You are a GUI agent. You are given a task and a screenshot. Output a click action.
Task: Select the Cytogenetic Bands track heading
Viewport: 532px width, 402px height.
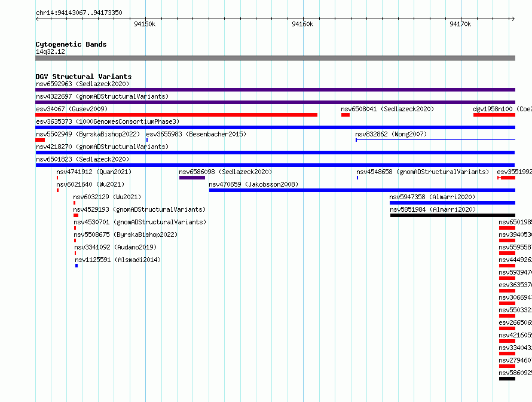click(x=71, y=44)
